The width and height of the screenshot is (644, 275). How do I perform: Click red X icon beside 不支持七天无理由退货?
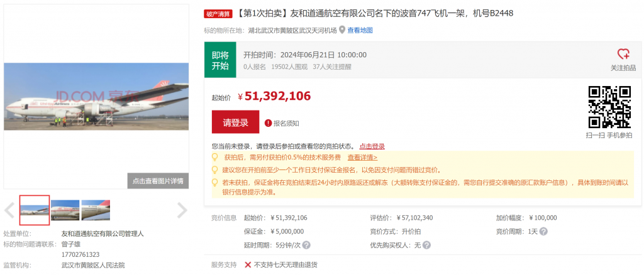248,265
